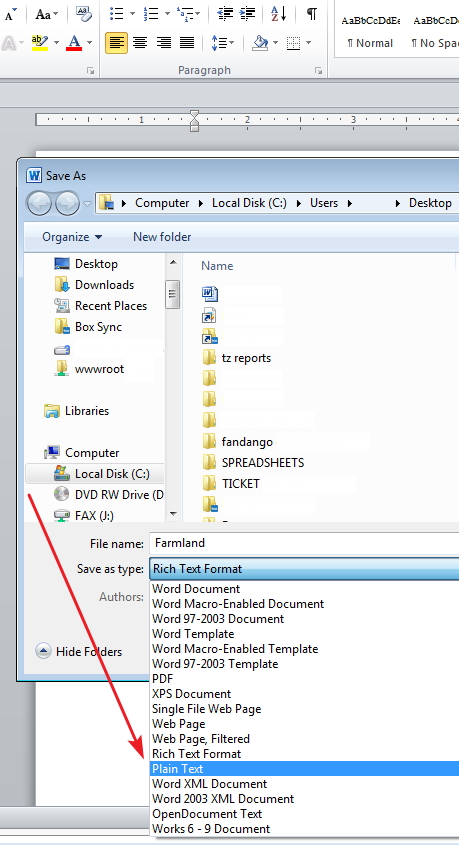
Task: Select Box Sync in the navigation pane
Action: pos(88,327)
